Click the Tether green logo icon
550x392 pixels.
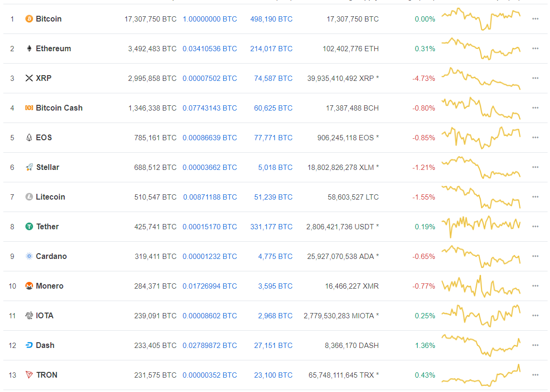(x=29, y=227)
